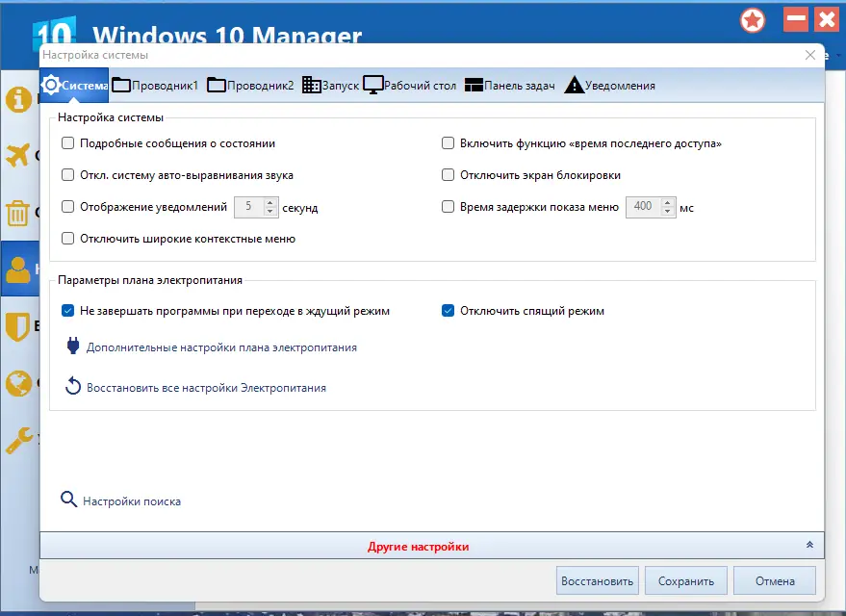Click the red Другие настройки label
Screen dimensions: 846x616
[x=418, y=547]
